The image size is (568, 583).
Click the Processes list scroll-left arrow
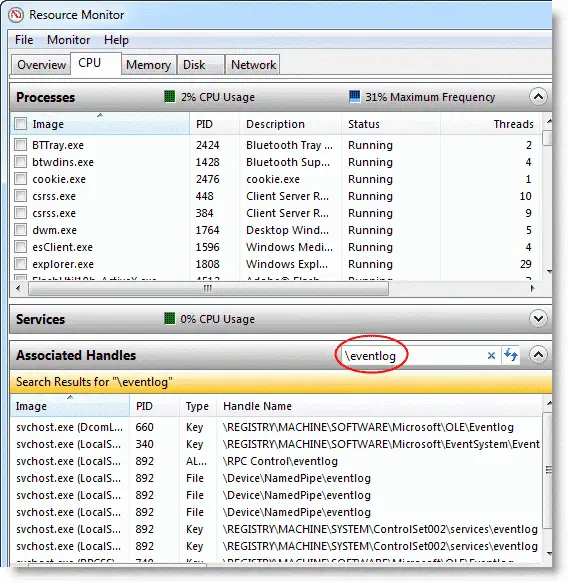(x=18, y=288)
